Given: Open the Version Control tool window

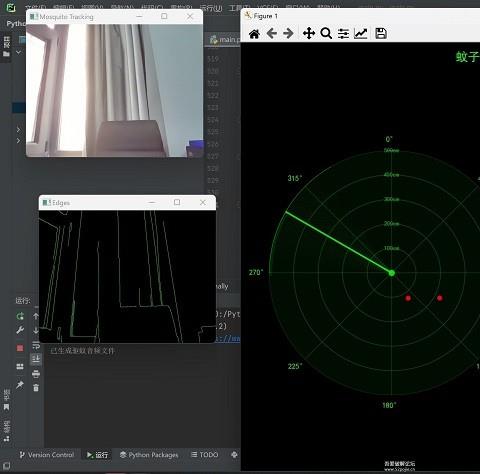Looking at the screenshot, I should [x=47, y=455].
